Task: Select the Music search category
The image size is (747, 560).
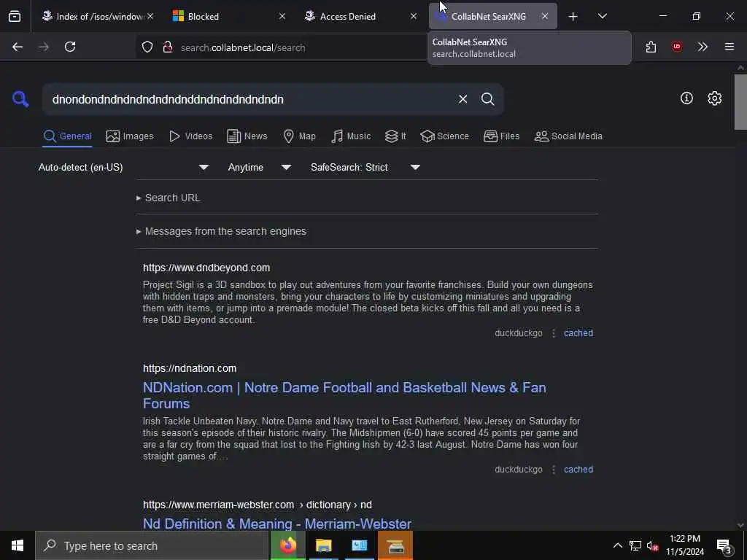Action: [351, 136]
